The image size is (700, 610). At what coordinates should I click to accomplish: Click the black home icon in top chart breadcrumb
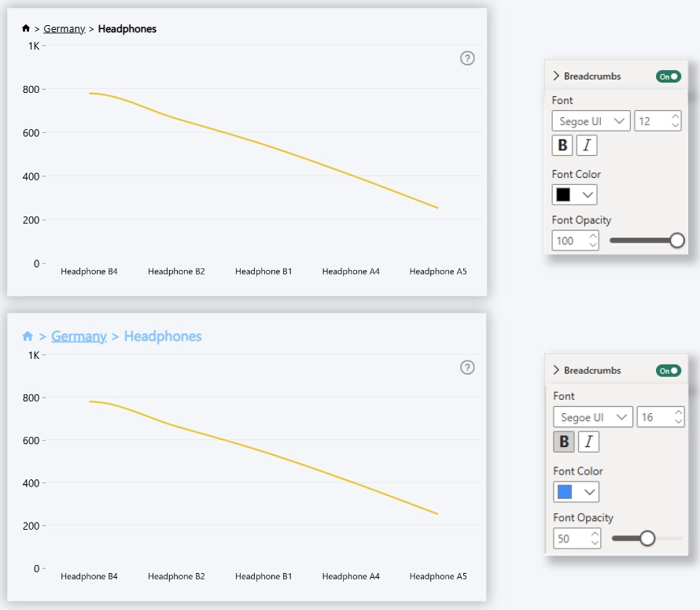26,28
